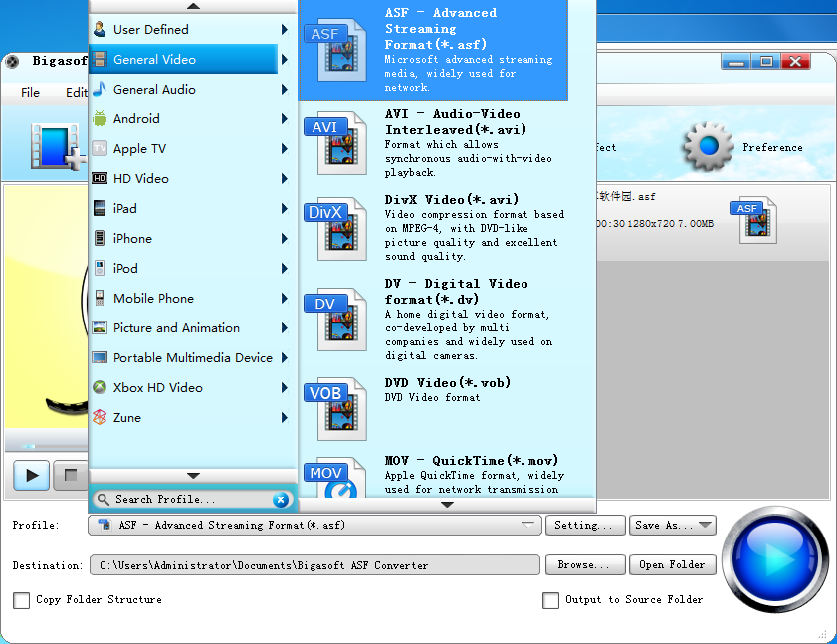
Task: Start conversion with the blue Convert button
Action: pos(775,559)
